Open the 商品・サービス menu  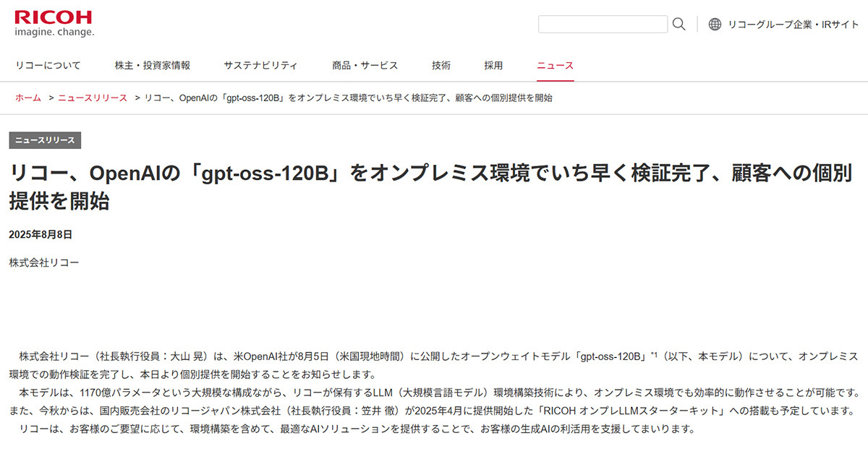click(x=365, y=65)
